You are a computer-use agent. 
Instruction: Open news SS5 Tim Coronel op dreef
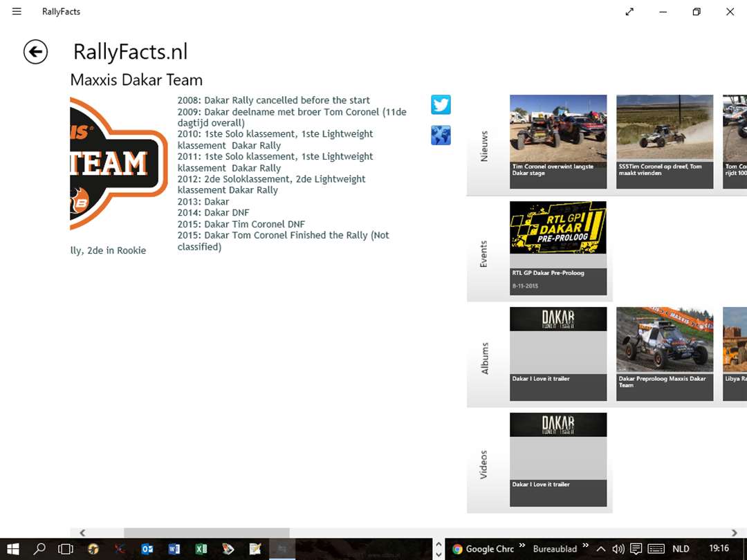665,142
